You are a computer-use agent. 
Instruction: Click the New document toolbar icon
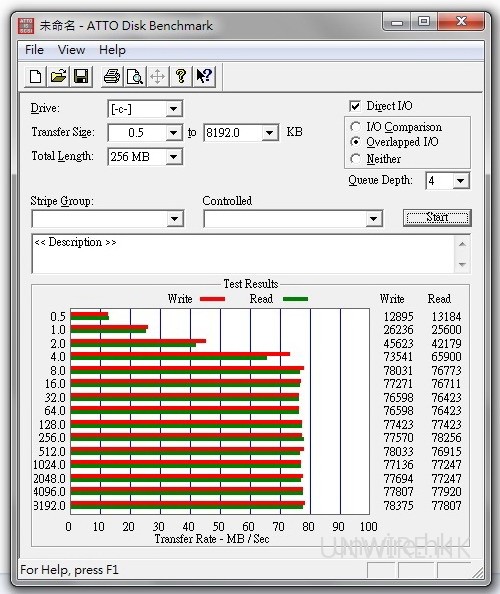click(x=35, y=76)
